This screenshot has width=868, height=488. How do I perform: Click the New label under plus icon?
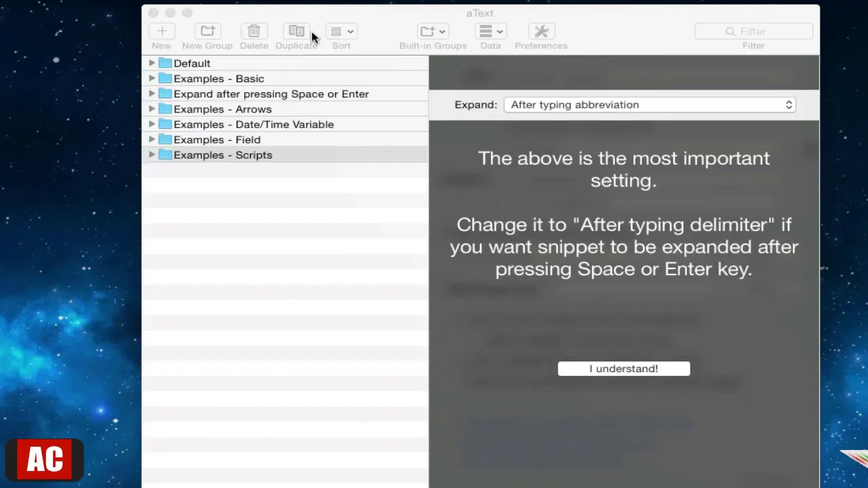coord(161,45)
